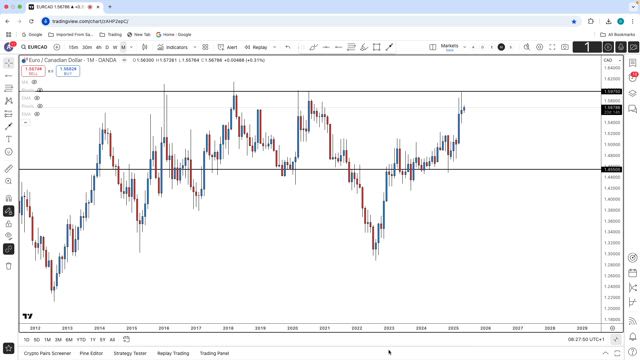Click the red SELL price button
Image resolution: width=640 pixels, height=360 pixels.
[33, 71]
